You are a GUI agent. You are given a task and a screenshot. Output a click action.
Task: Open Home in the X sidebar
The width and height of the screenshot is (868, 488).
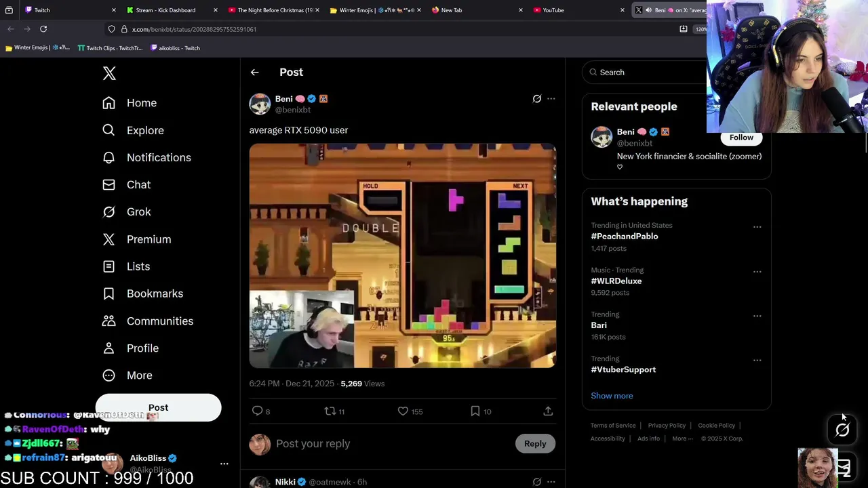[130, 103]
